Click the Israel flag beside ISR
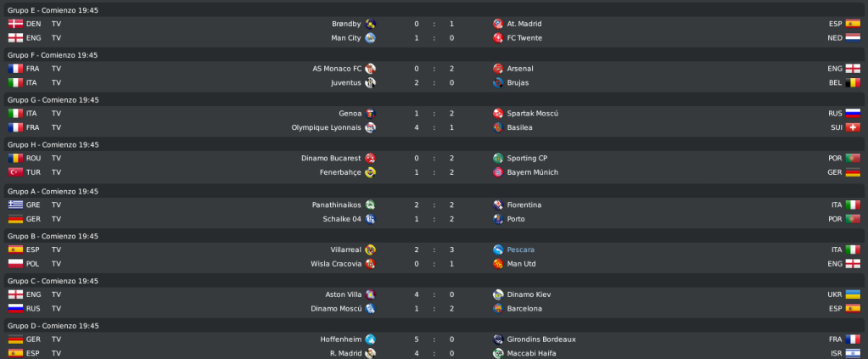Image resolution: width=868 pixels, height=359 pixels. (x=853, y=353)
